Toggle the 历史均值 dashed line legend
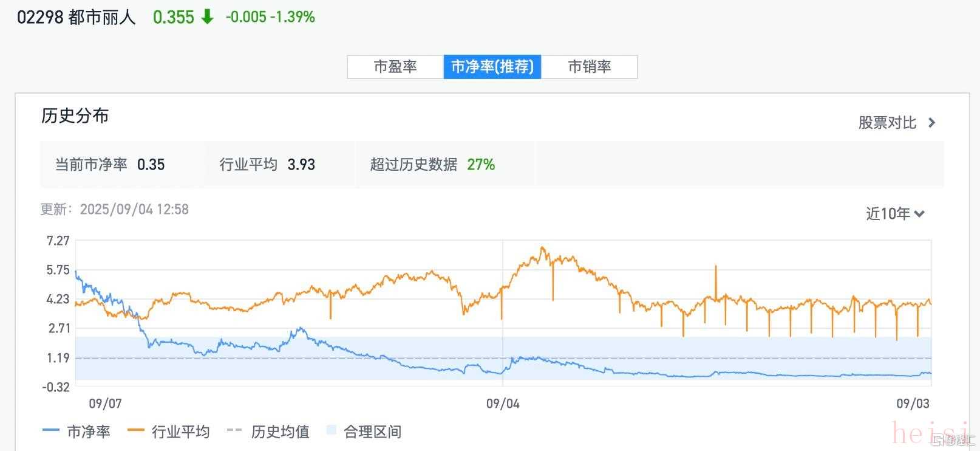Screen dimensions: 980x451 [268, 432]
